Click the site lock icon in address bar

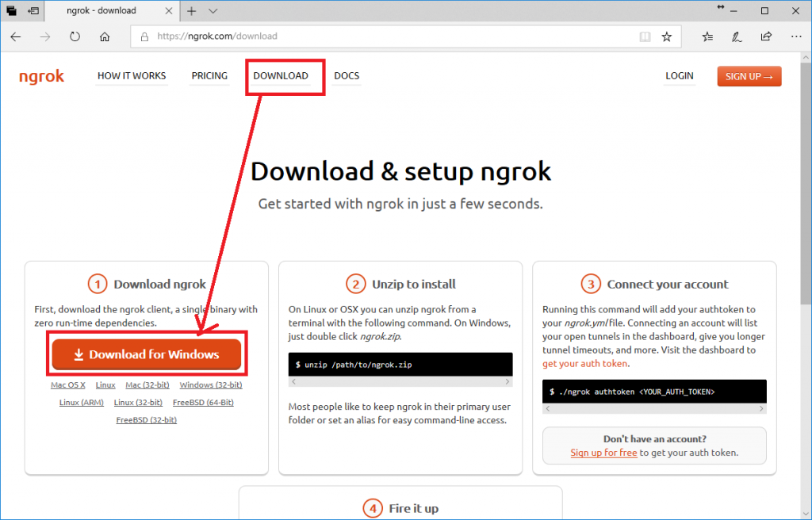144,36
